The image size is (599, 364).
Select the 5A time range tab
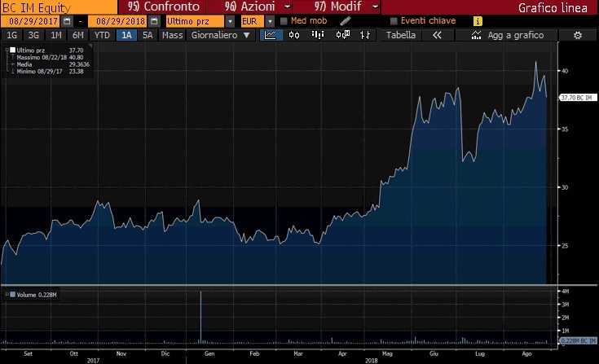[148, 35]
